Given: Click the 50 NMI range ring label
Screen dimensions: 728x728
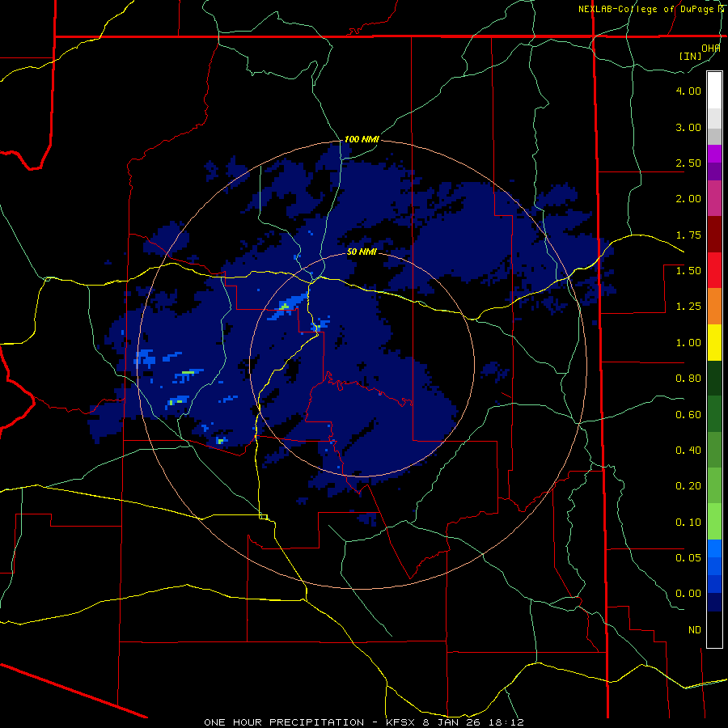Looking at the screenshot, I should tap(362, 252).
